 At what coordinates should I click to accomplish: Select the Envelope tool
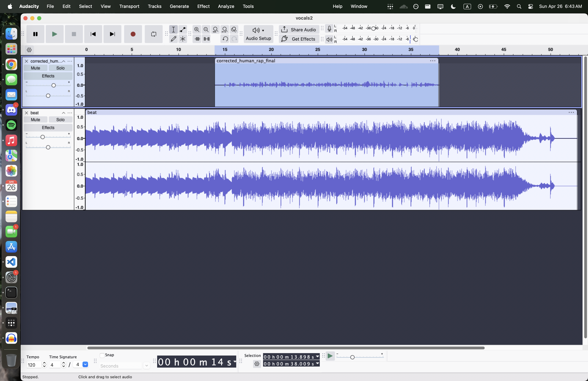pos(183,29)
